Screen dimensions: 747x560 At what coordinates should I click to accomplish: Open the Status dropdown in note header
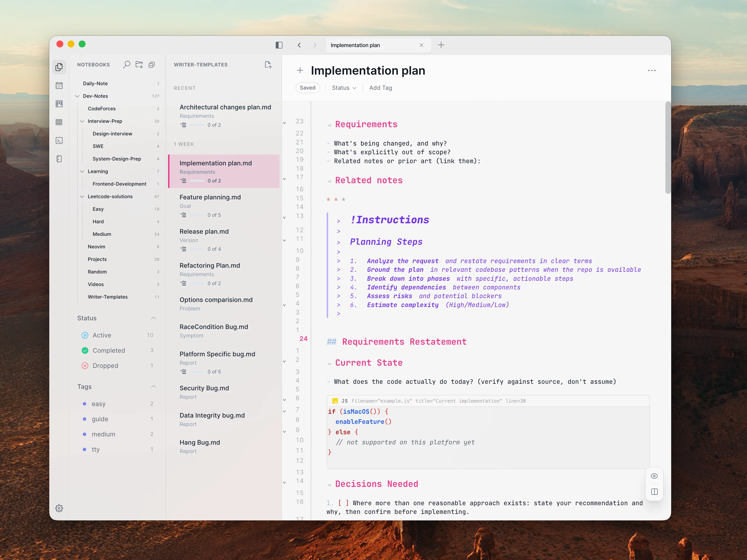point(344,88)
